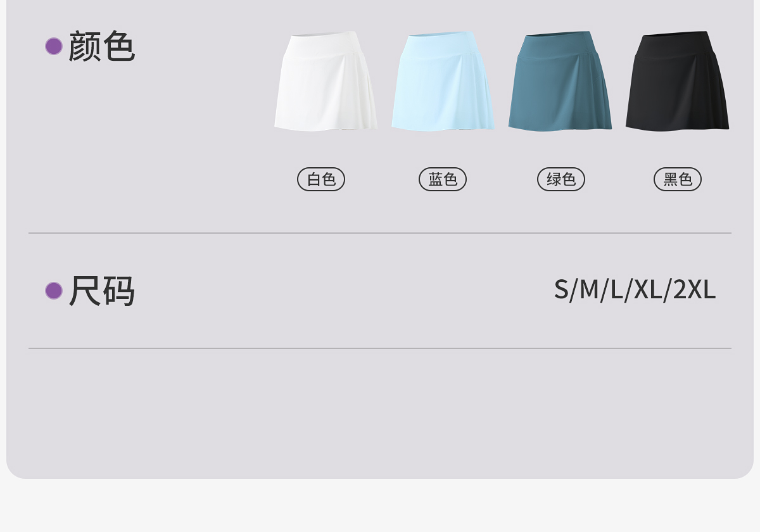Choose the 蓝色 color label
Screen dimensions: 760x532
443,179
